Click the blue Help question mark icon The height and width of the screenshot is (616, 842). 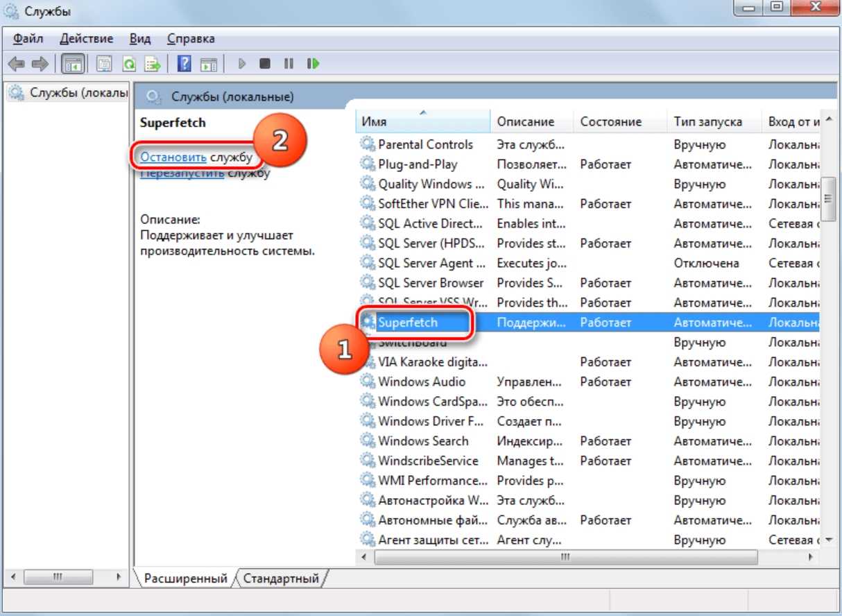(184, 64)
